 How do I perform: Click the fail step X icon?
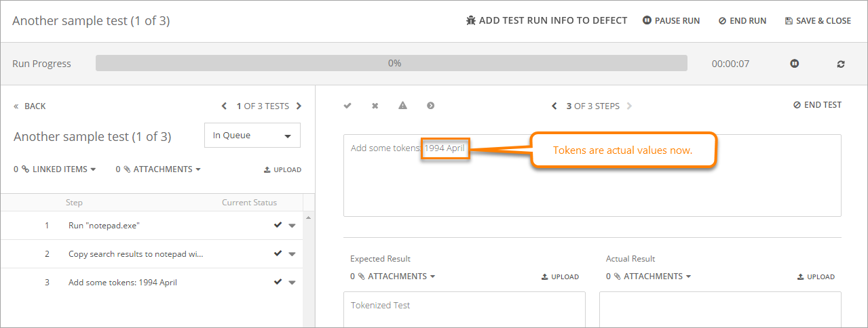tap(375, 106)
